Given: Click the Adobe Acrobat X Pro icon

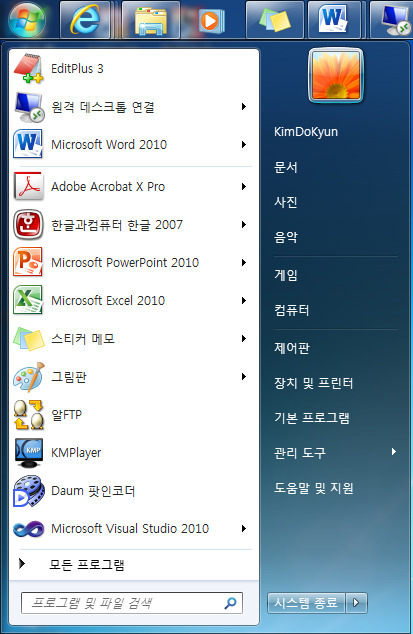Looking at the screenshot, I should (28, 186).
